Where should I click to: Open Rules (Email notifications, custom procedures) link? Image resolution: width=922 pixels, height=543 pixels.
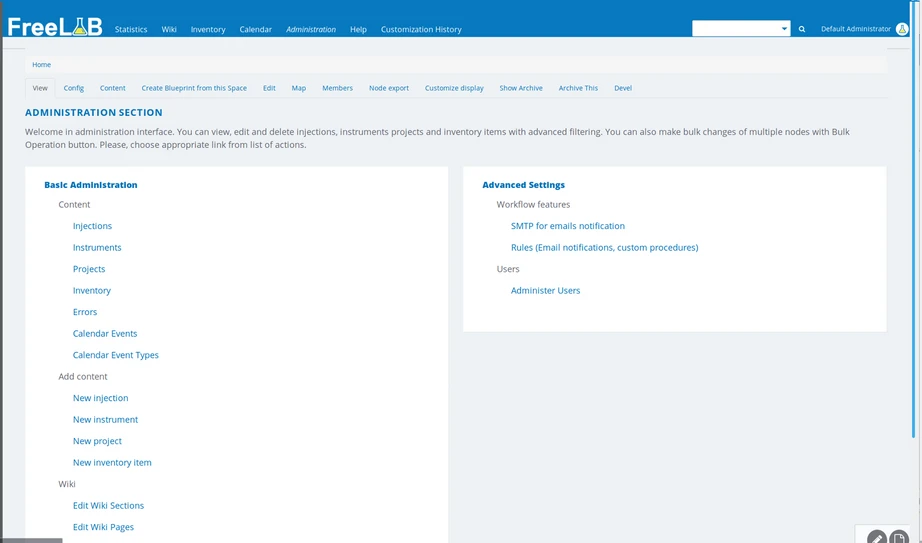(604, 248)
